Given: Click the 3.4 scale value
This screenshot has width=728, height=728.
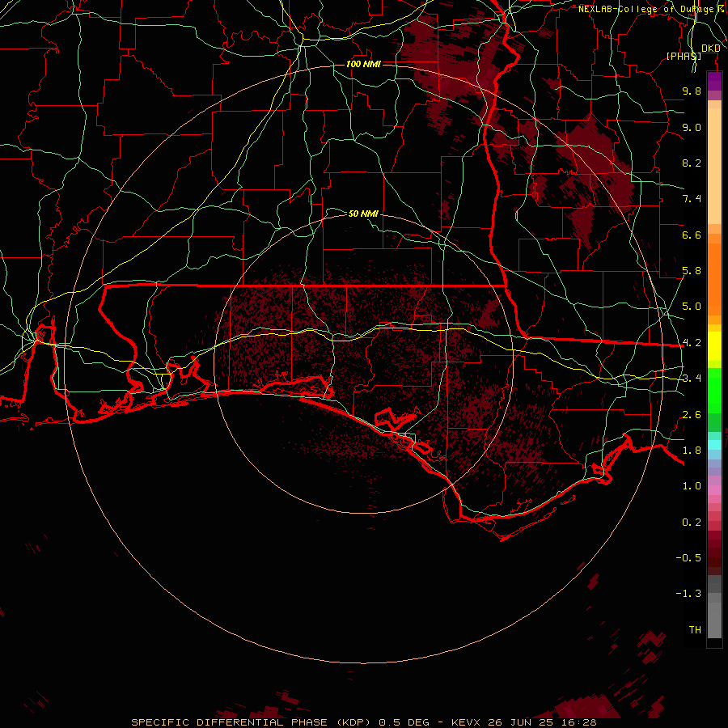Looking at the screenshot, I should tap(692, 379).
